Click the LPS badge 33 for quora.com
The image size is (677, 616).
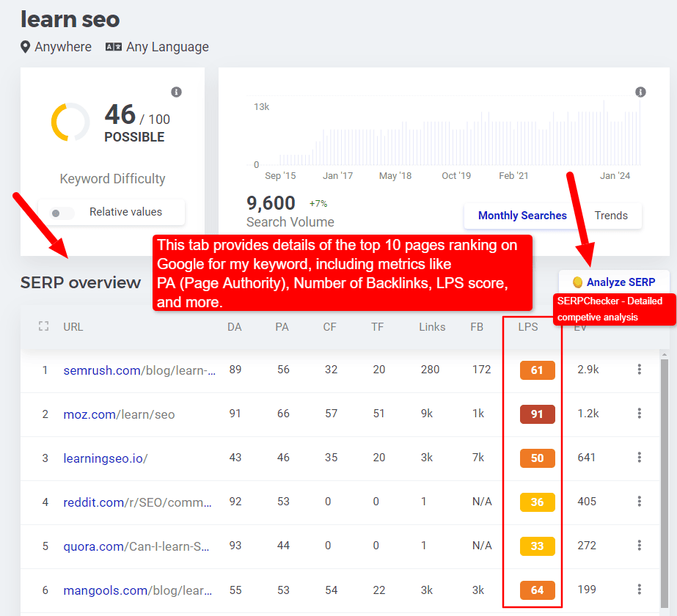point(537,546)
